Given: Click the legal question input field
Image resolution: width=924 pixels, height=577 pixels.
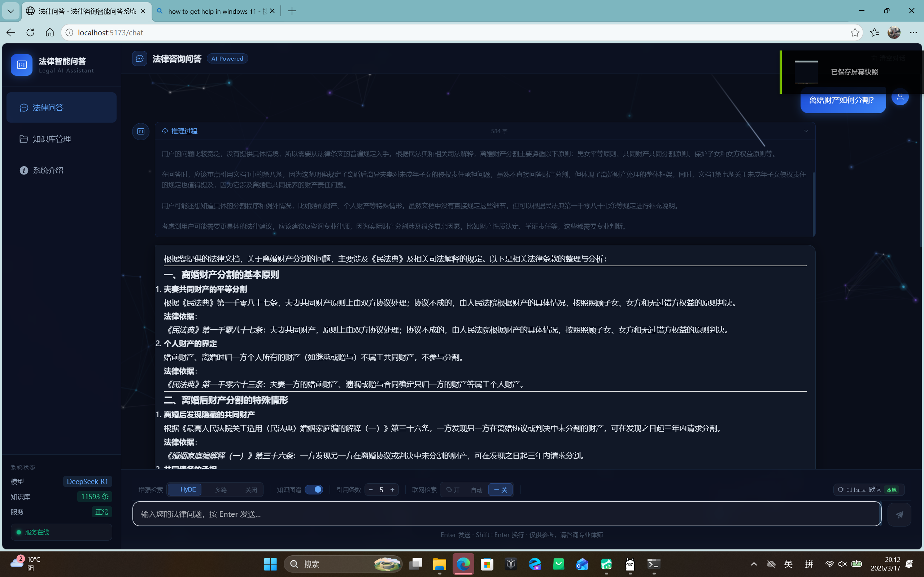Looking at the screenshot, I should click(506, 514).
